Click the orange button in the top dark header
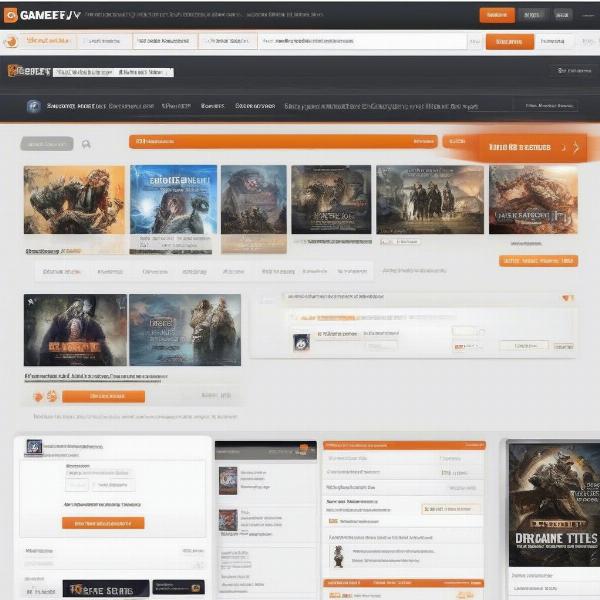The height and width of the screenshot is (600, 600). point(497,15)
